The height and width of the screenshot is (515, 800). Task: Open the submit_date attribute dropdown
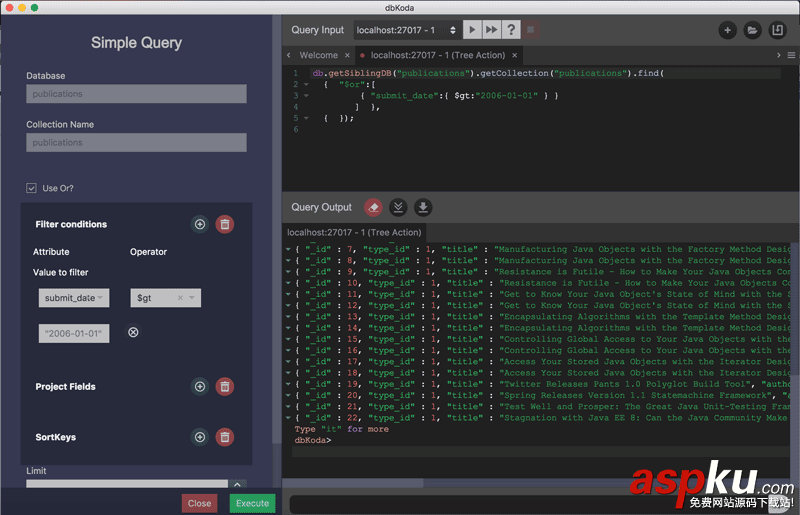(72, 298)
